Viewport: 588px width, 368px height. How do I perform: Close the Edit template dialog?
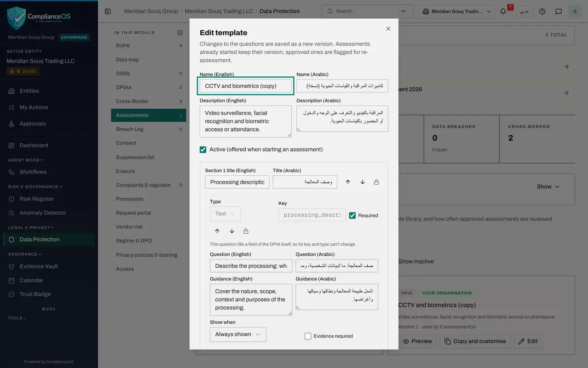[388, 29]
